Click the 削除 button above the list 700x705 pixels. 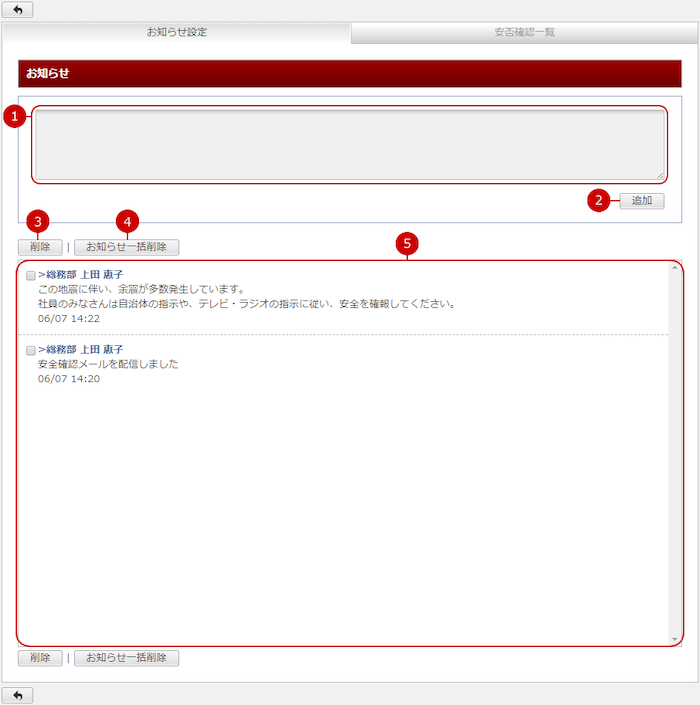click(40, 246)
